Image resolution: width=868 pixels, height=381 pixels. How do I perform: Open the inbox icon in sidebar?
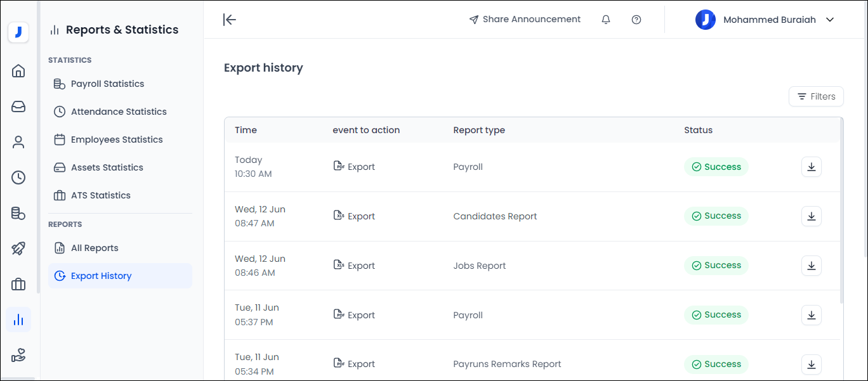[18, 107]
